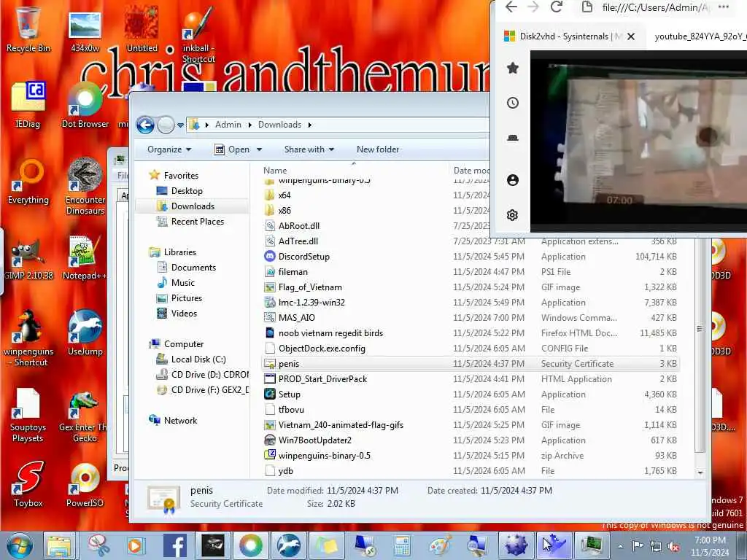Switch to the youtube_824YYA browser tab
Viewport: 747px width, 560px height.
[x=699, y=36]
